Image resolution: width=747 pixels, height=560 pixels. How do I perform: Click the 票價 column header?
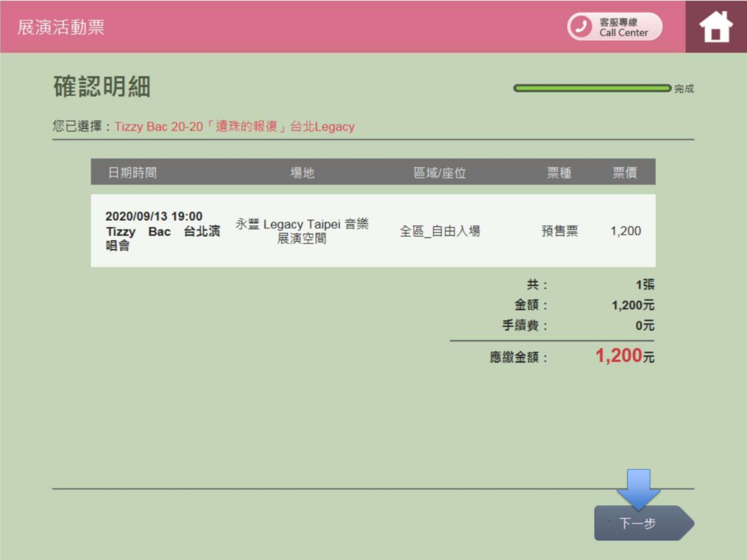pyautogui.click(x=625, y=173)
